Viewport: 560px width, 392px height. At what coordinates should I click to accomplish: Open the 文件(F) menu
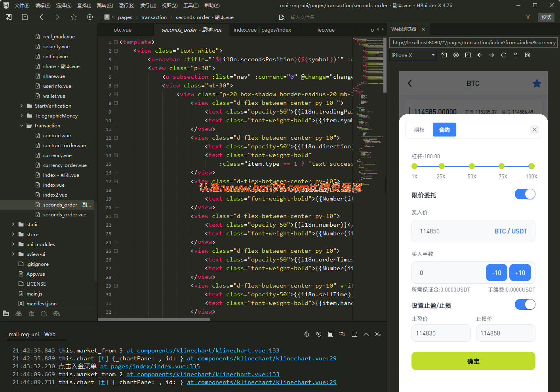pos(22,6)
